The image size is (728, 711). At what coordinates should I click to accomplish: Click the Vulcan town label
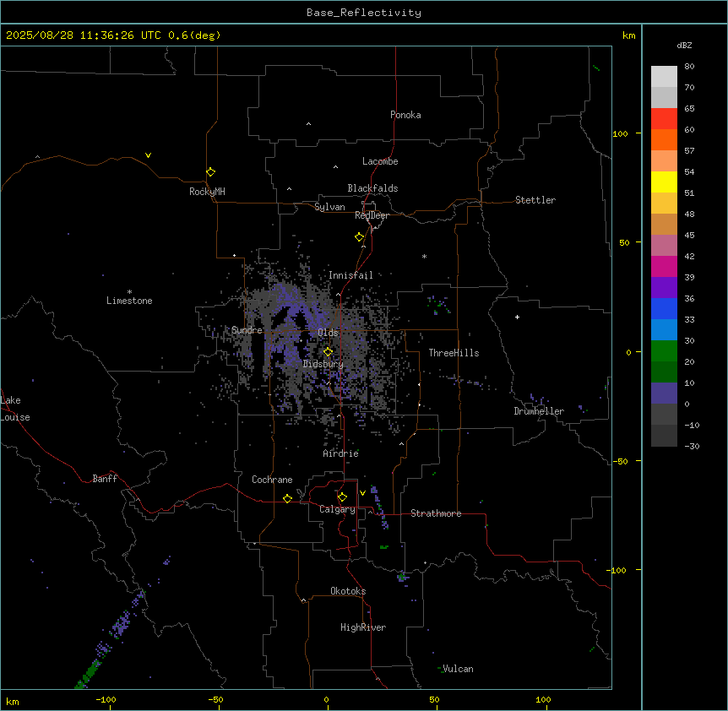(459, 669)
